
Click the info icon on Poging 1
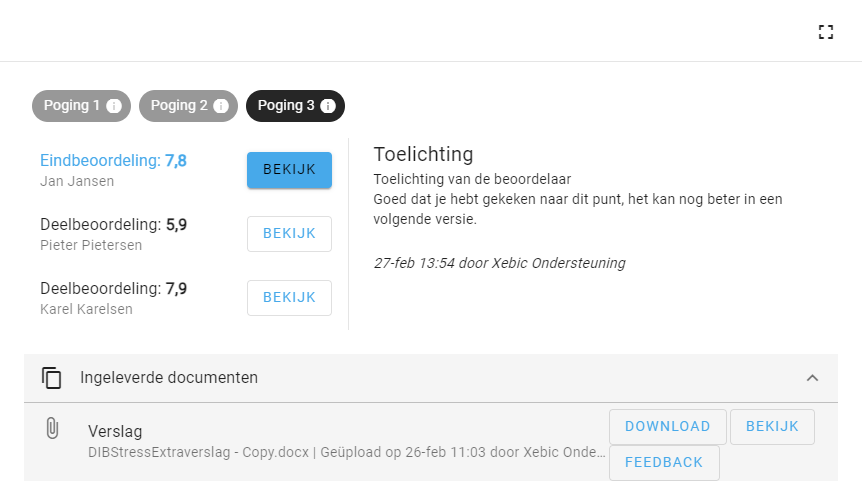pos(114,106)
